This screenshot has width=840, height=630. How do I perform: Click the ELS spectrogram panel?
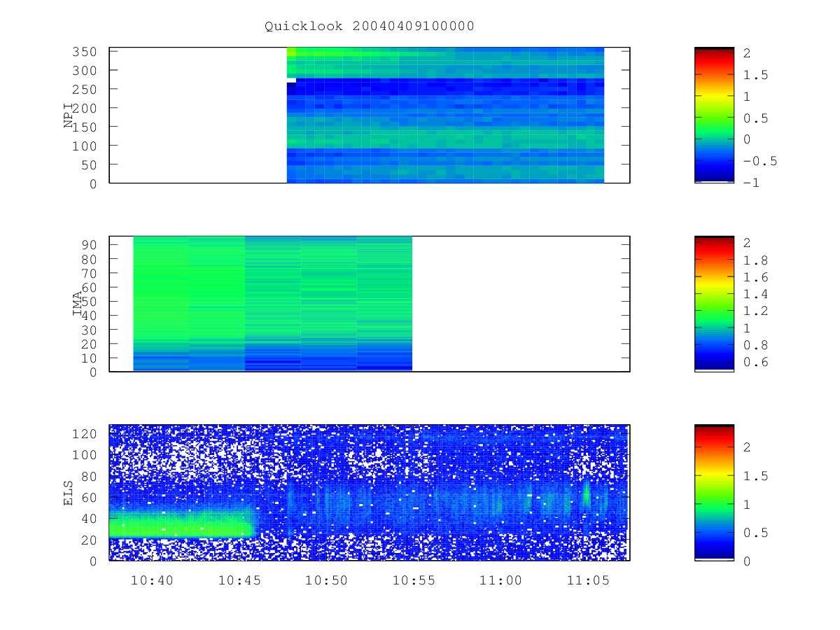point(370,493)
